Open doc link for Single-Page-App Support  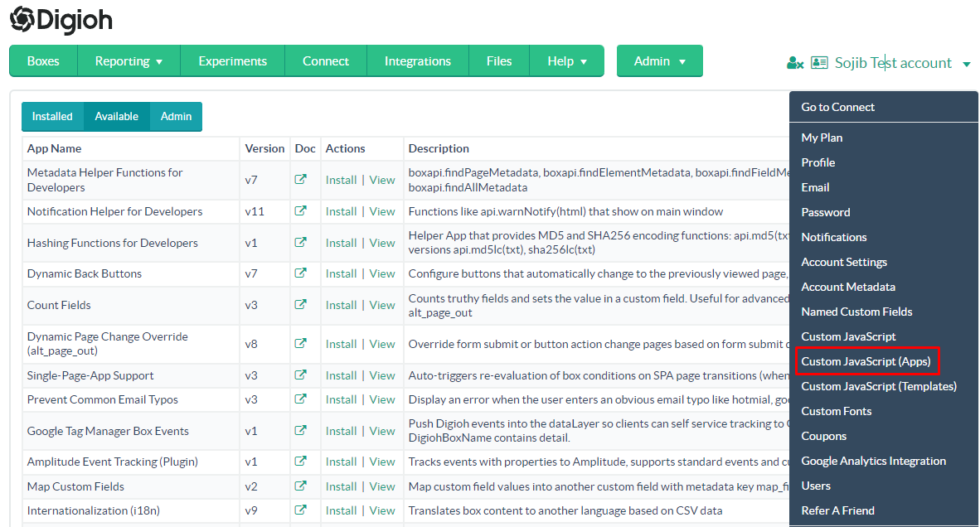coord(301,375)
